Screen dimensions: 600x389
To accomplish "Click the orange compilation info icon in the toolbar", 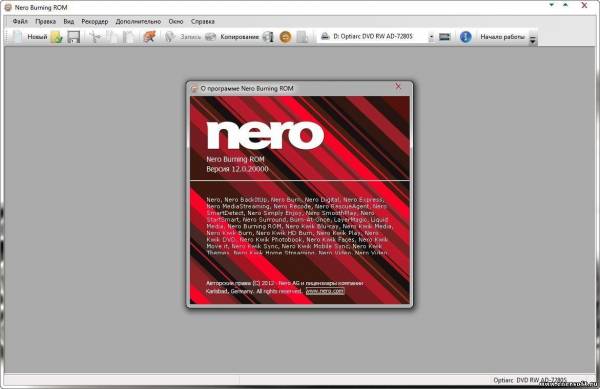I will [x=150, y=37].
